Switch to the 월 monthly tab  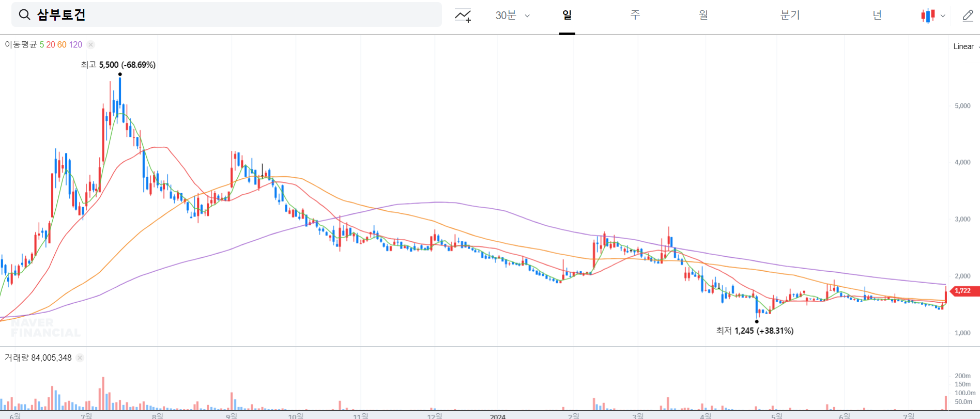point(703,15)
